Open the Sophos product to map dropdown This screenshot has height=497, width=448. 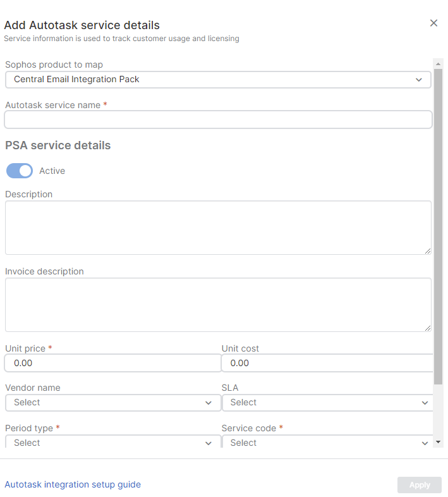click(x=218, y=80)
